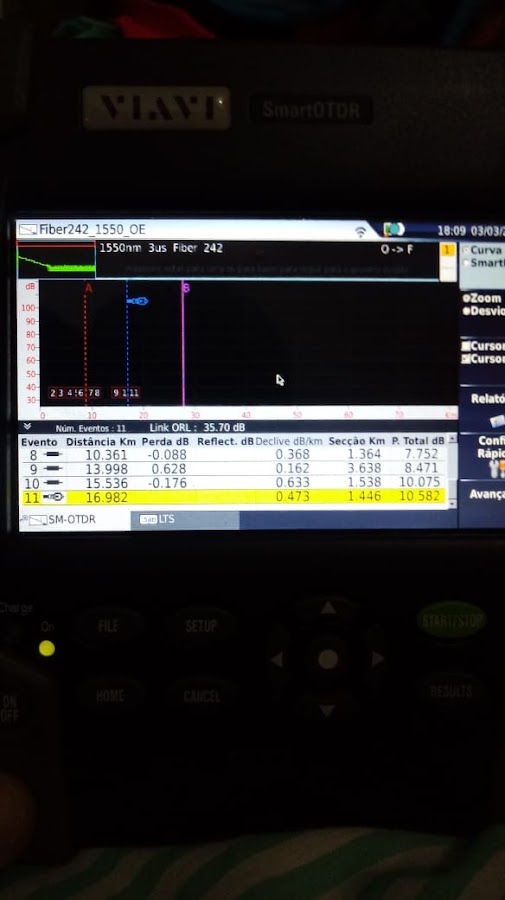
Task: Select the Curva display option
Action: [x=484, y=250]
